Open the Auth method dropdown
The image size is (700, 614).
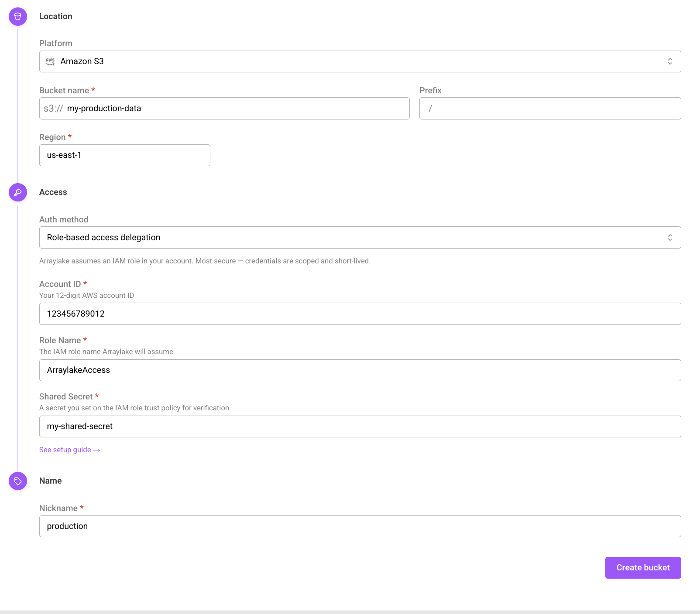[x=360, y=238]
